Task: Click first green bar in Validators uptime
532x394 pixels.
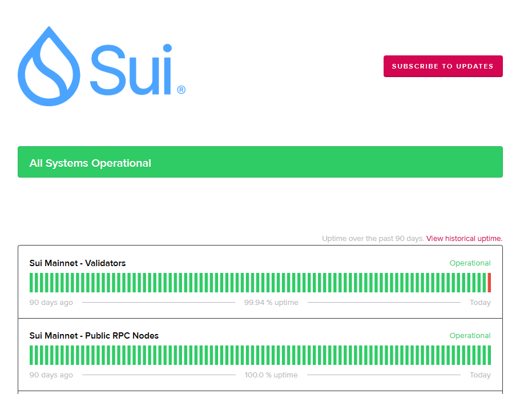Action: 31,283
